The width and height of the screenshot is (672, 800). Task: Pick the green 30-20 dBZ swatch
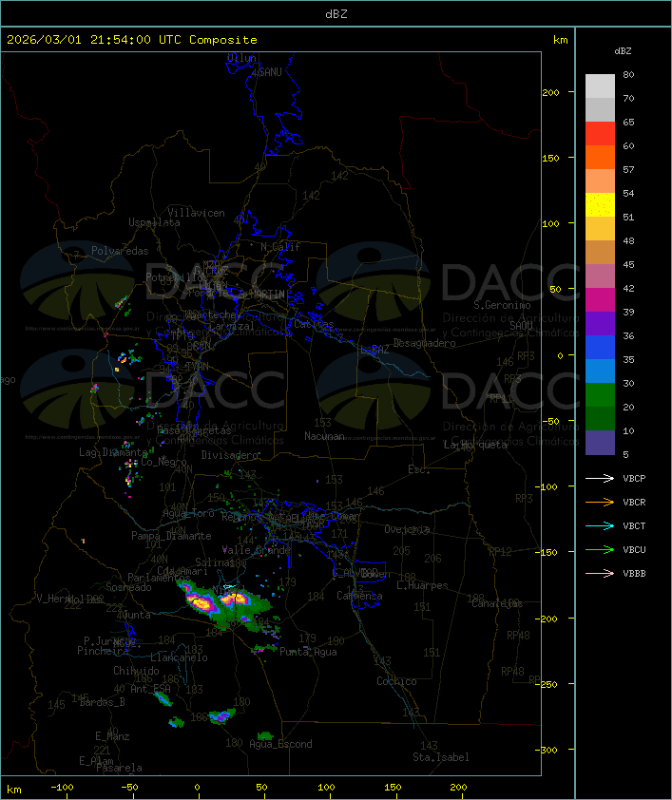click(600, 394)
